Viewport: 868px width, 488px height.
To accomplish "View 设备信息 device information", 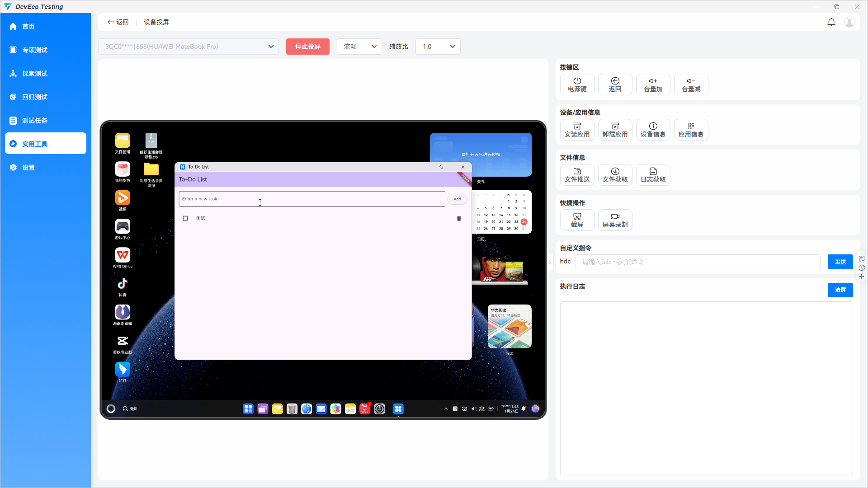I will 653,130.
